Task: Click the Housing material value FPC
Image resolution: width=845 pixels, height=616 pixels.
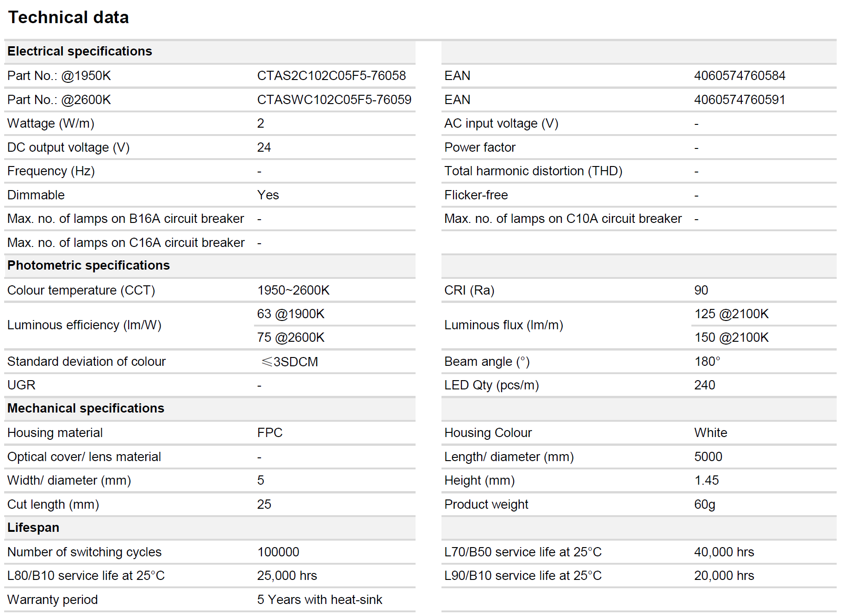Action: pyautogui.click(x=270, y=433)
